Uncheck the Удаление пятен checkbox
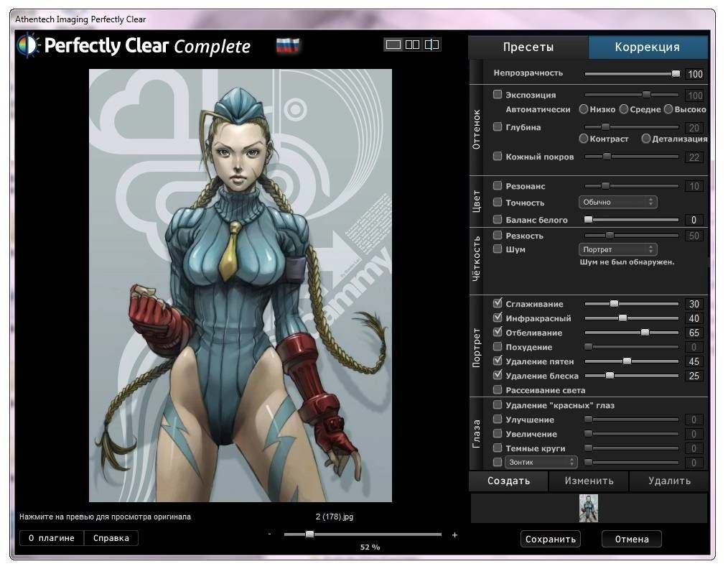This screenshot has height=574, width=728. pos(498,361)
